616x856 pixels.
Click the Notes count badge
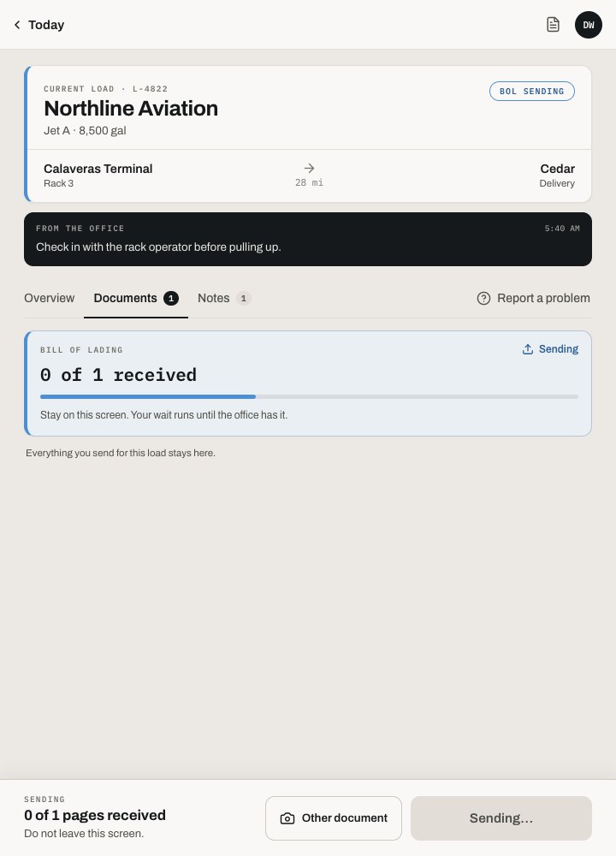pos(243,298)
